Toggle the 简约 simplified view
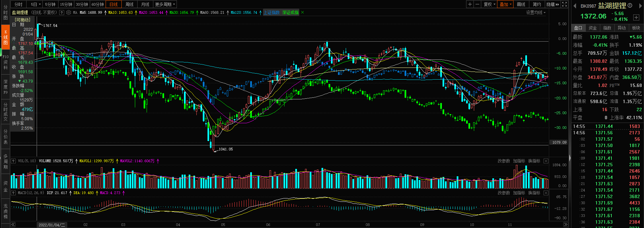644x228 pixels. tap(537, 4)
